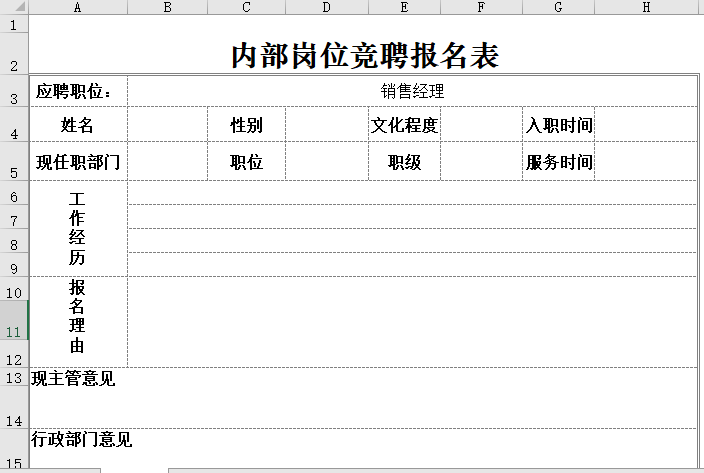Select row 13 header
This screenshot has height=473, width=704.
14,377
